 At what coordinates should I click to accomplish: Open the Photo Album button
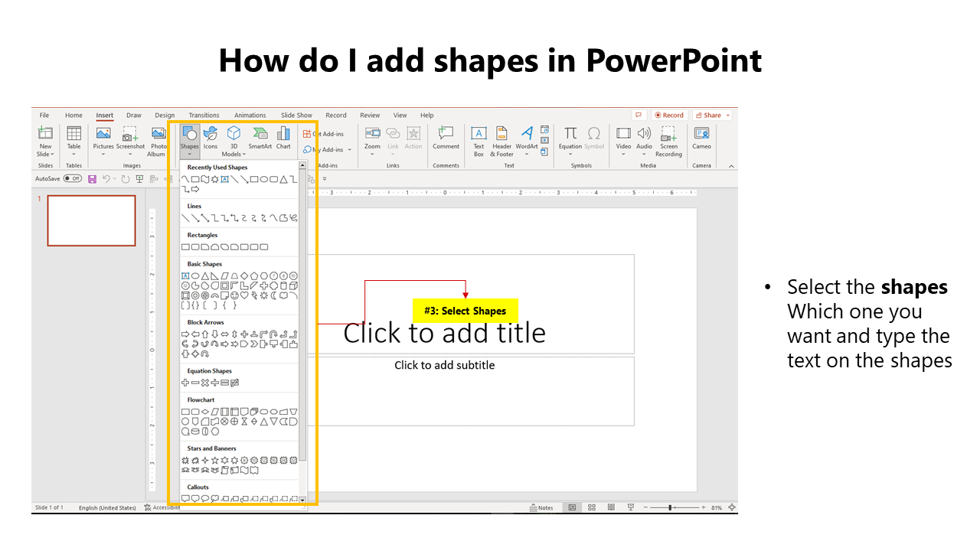point(158,142)
